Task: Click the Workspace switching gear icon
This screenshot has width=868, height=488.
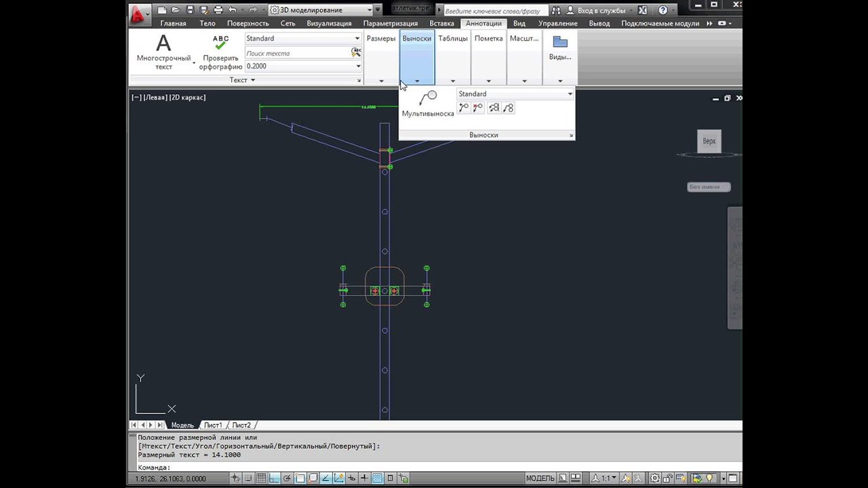Action: pyautogui.click(x=654, y=479)
